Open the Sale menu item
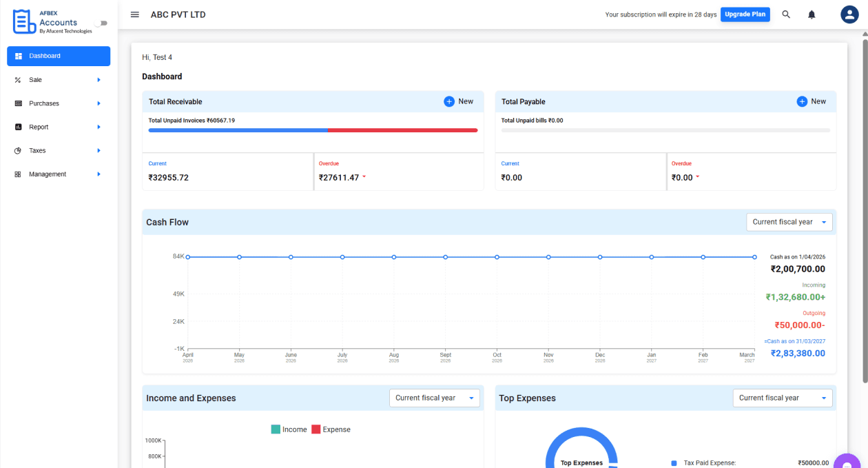Viewport: 868px width, 468px height. pyautogui.click(x=59, y=80)
